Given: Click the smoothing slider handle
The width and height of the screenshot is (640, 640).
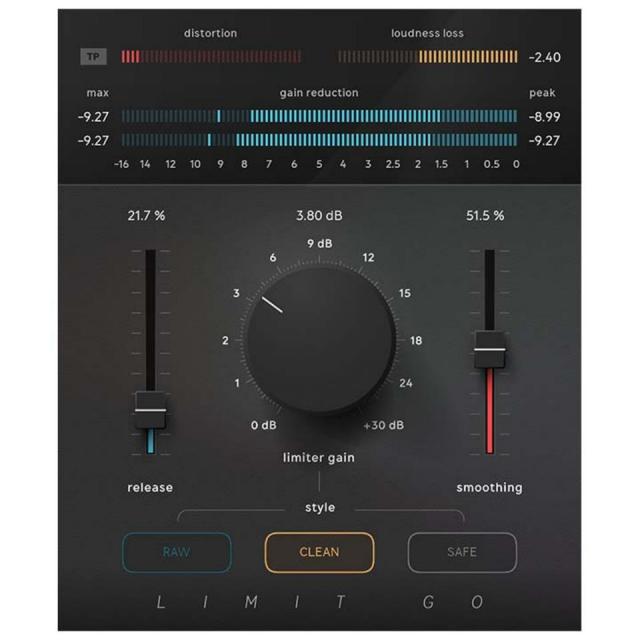Looking at the screenshot, I should tap(489, 350).
